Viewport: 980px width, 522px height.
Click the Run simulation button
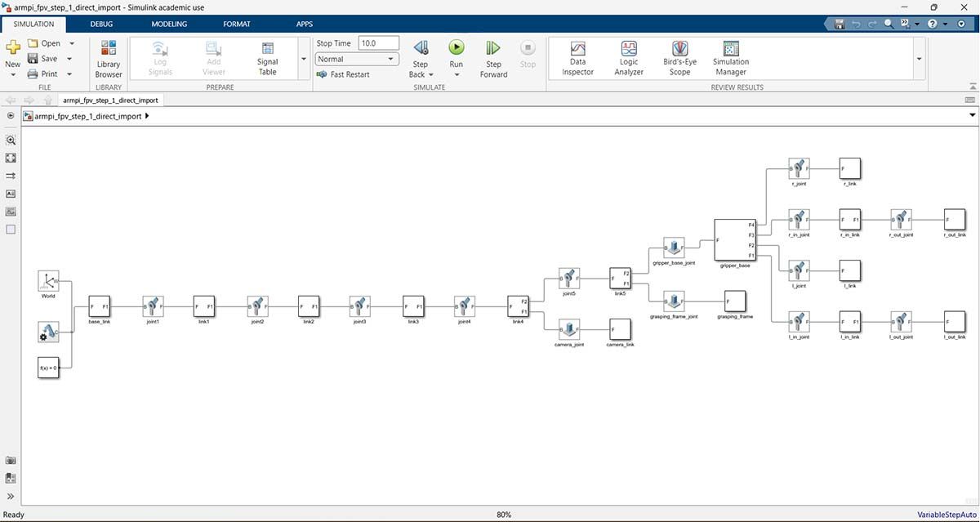[x=456, y=48]
